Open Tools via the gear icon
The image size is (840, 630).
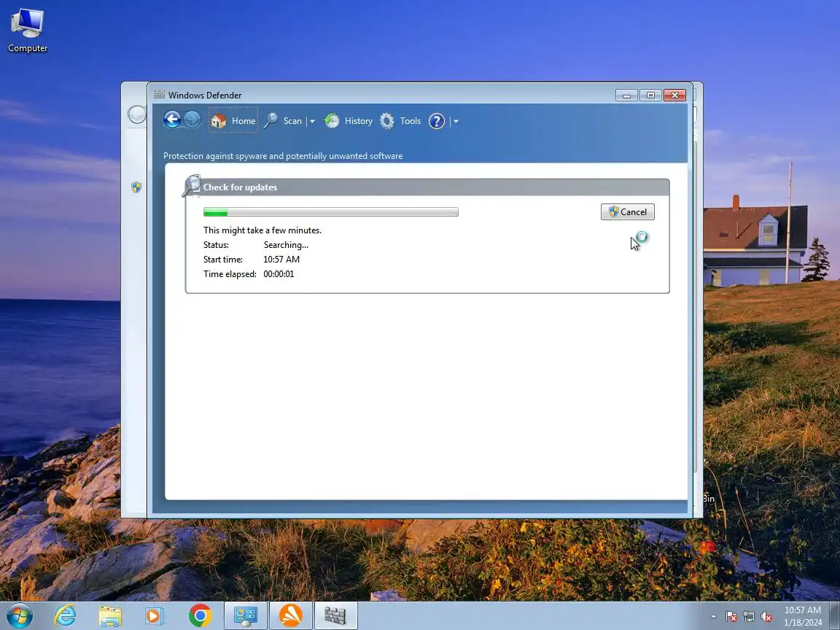[x=386, y=121]
